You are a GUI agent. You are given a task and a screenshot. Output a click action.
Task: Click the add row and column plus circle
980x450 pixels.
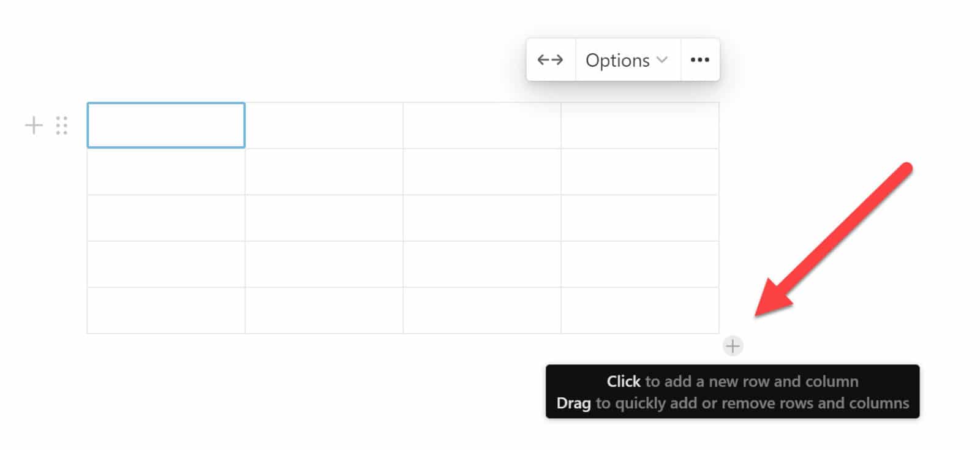733,345
